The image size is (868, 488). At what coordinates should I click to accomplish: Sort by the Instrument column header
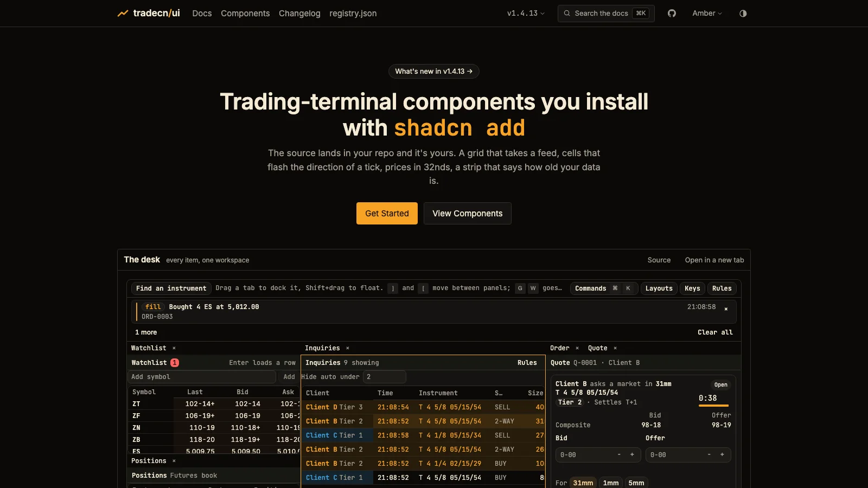(x=438, y=393)
